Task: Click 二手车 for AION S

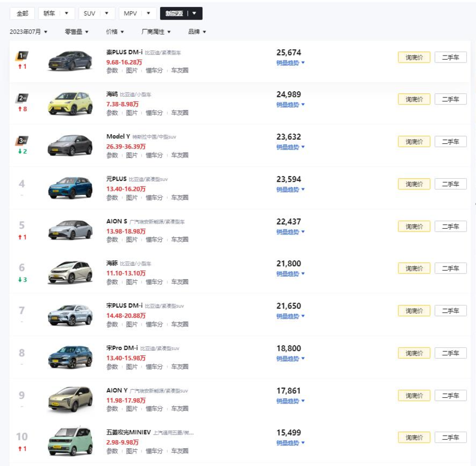Action: (451, 226)
